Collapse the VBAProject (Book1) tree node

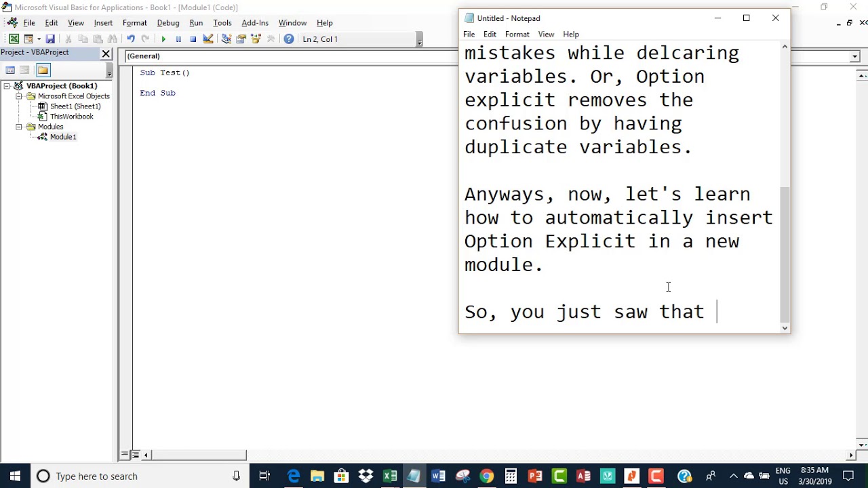coord(7,86)
